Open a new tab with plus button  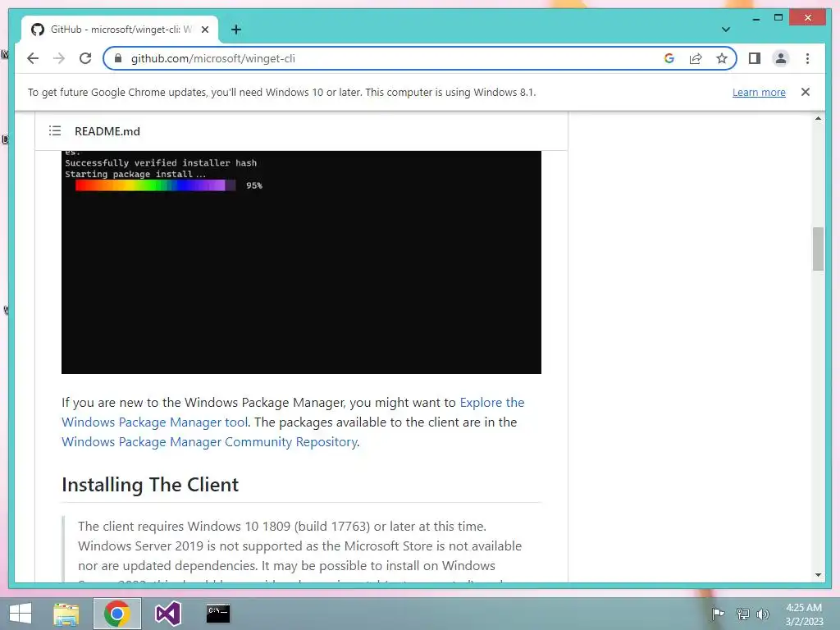pos(235,30)
